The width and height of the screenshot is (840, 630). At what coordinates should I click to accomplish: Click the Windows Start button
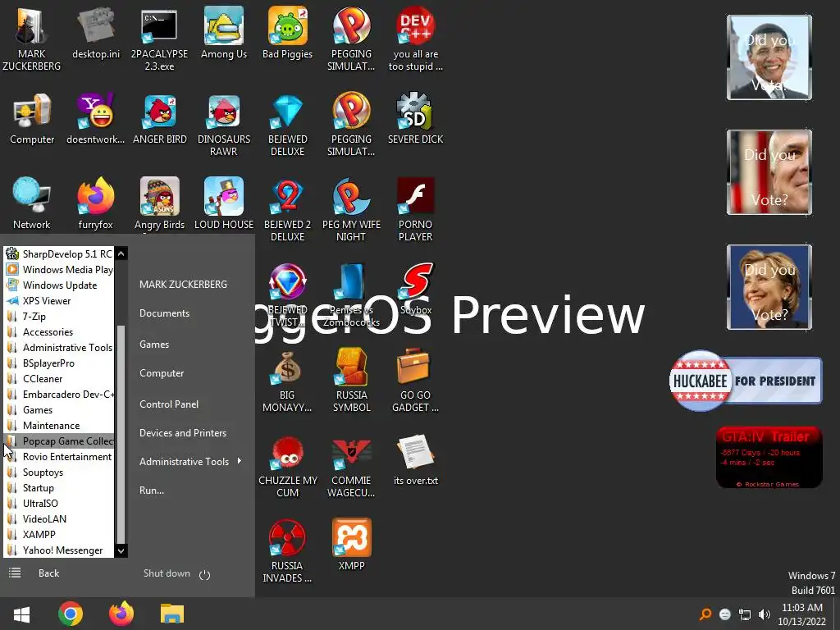pos(21,614)
